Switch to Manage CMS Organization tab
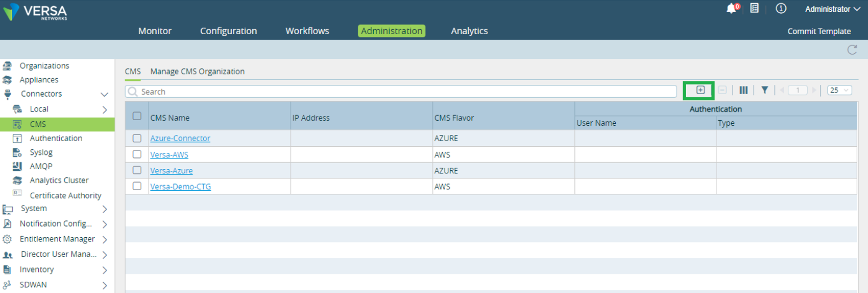The height and width of the screenshot is (293, 868). (197, 72)
